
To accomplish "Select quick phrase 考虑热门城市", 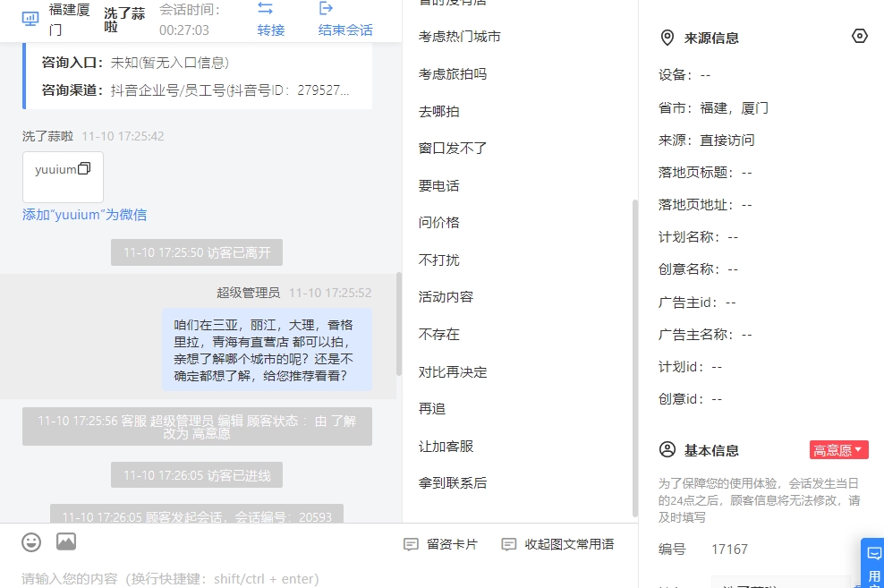I will pyautogui.click(x=460, y=37).
